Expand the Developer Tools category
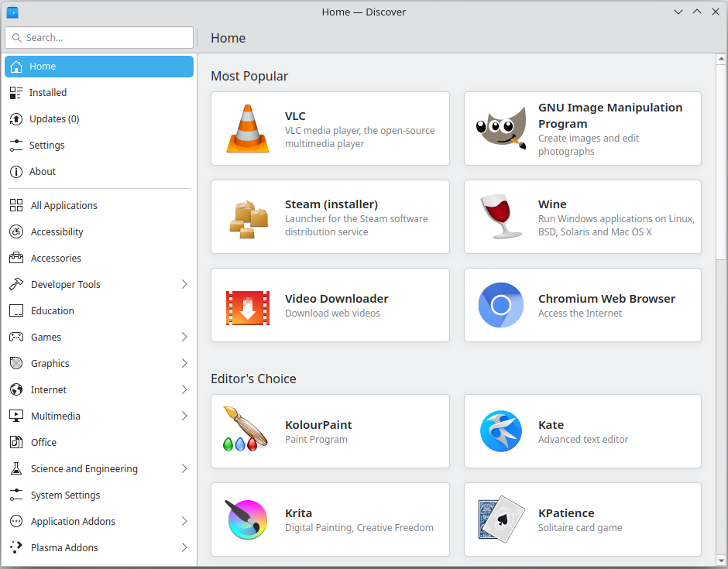 click(x=184, y=285)
